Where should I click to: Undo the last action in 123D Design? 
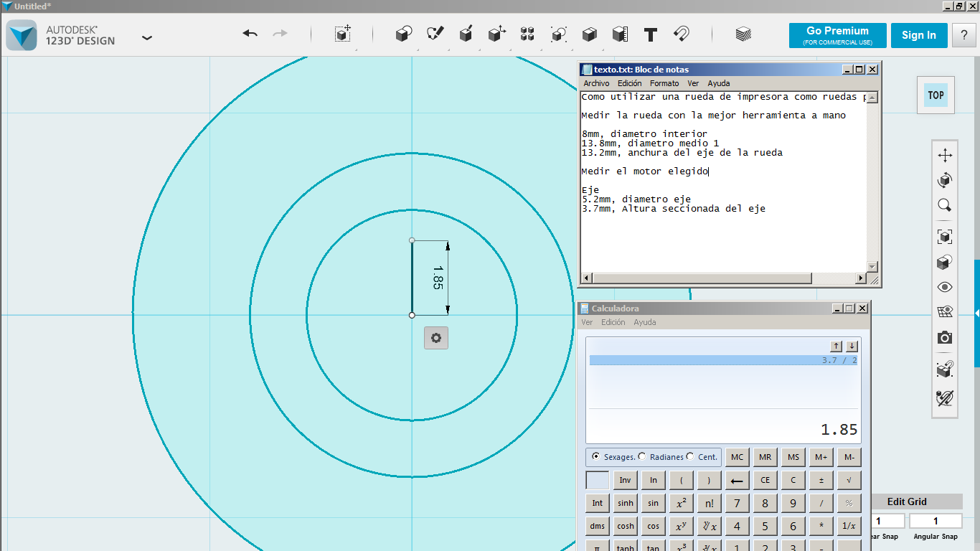250,34
